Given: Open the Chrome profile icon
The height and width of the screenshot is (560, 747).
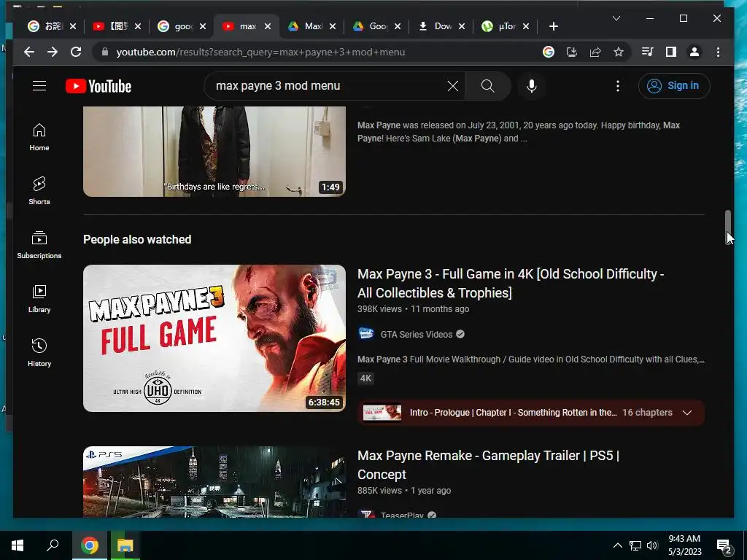Looking at the screenshot, I should 694,52.
